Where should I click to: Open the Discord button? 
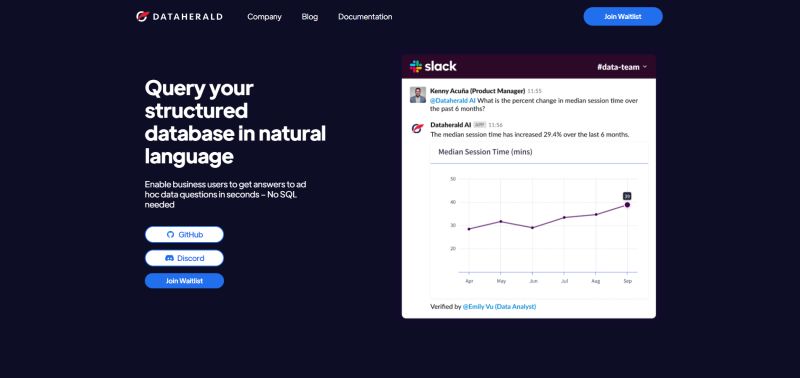(x=184, y=258)
